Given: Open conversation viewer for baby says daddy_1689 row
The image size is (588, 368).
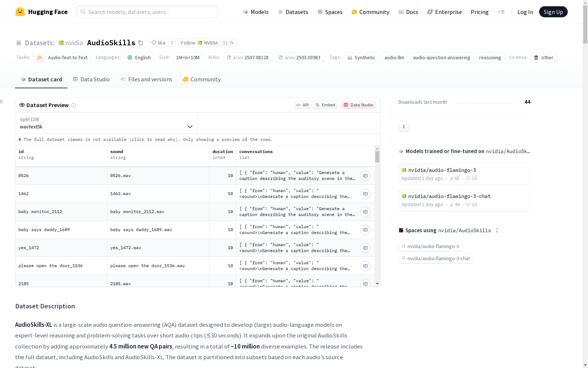Looking at the screenshot, I should click(x=365, y=230).
